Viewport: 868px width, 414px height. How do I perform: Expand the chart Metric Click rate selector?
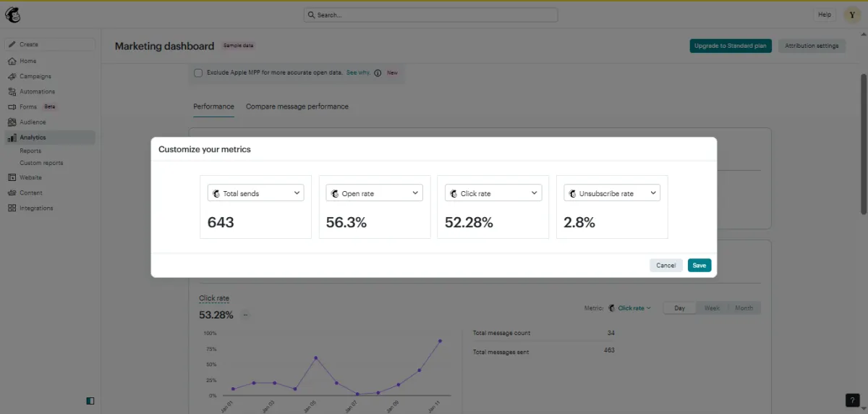pos(629,308)
